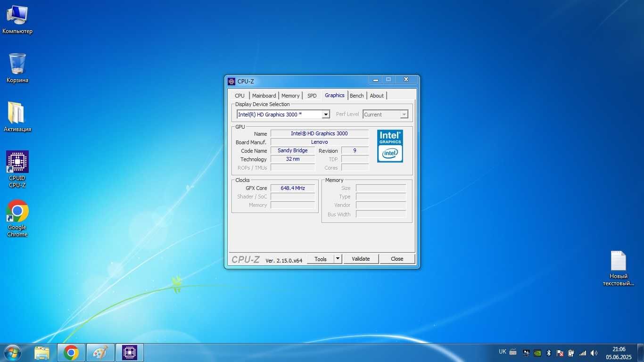
Task: Click the Tools button
Action: coord(321,259)
